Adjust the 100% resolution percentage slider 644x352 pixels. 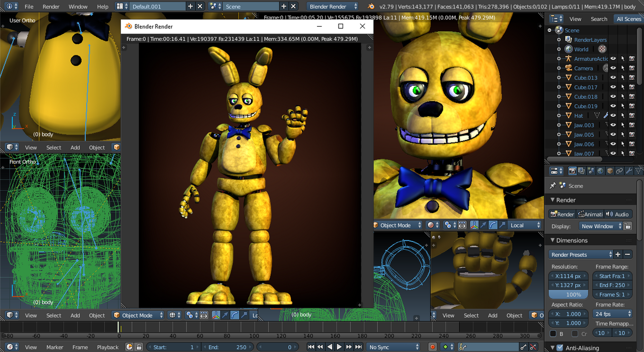pyautogui.click(x=569, y=295)
